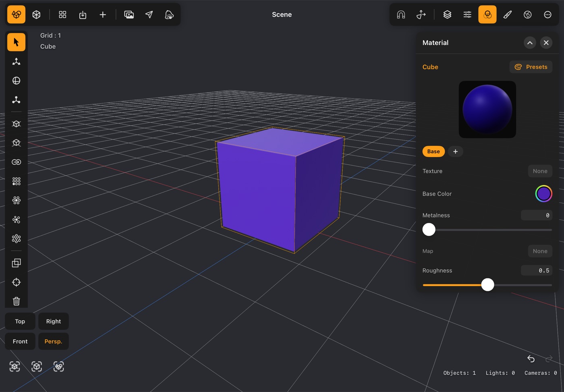Click the hexagonal dots array icon

click(16, 239)
